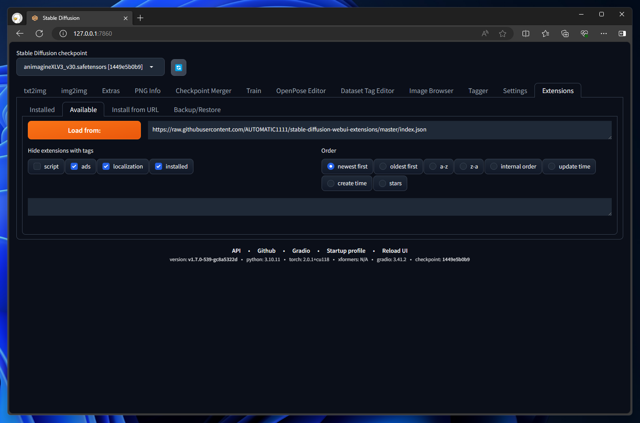Open the Dataset Tag Editor tab
640x423 pixels.
click(x=367, y=91)
